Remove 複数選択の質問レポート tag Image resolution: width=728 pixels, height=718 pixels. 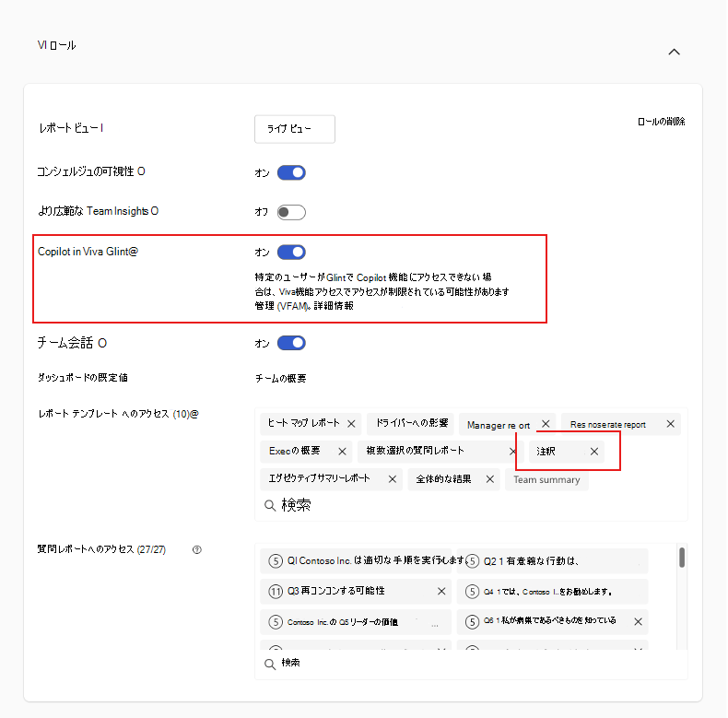(x=512, y=452)
